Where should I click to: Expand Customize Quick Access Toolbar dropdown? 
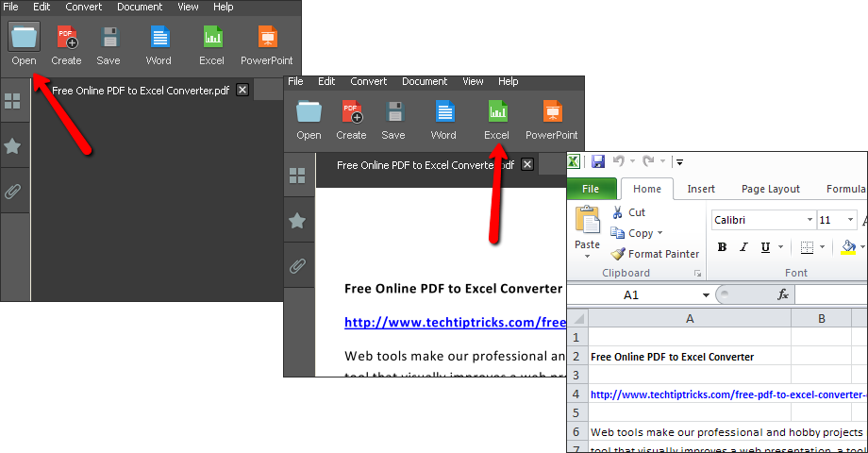click(x=680, y=161)
